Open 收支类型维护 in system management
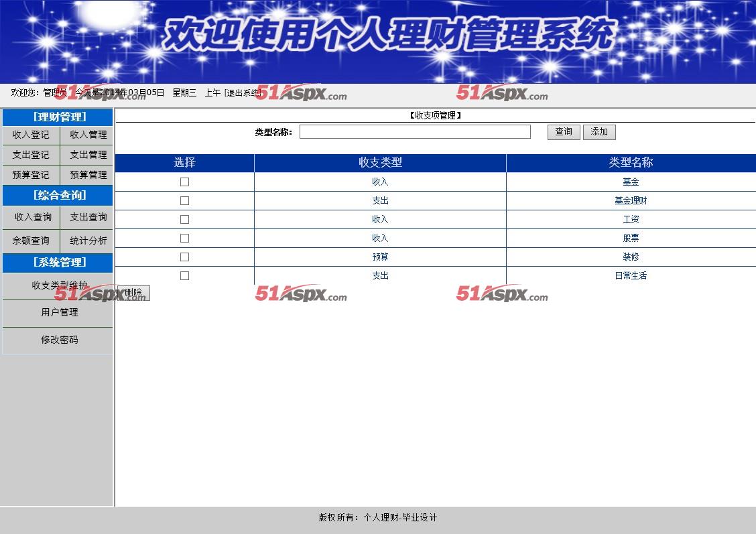Image resolution: width=756 pixels, height=534 pixels. [60, 285]
